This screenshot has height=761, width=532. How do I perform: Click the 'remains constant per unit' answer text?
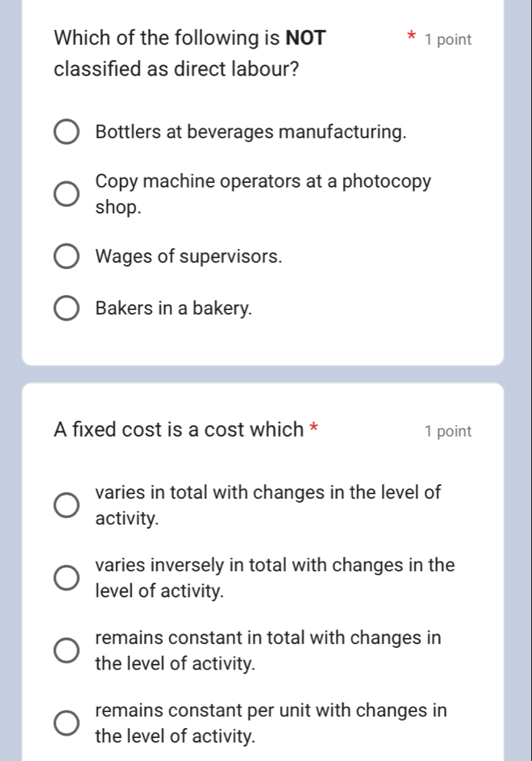pos(271,723)
